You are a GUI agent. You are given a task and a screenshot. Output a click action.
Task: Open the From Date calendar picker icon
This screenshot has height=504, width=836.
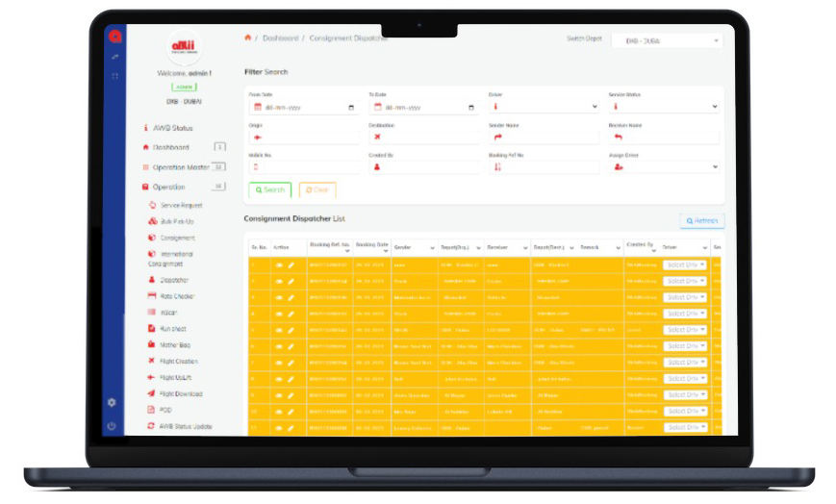[x=256, y=108]
